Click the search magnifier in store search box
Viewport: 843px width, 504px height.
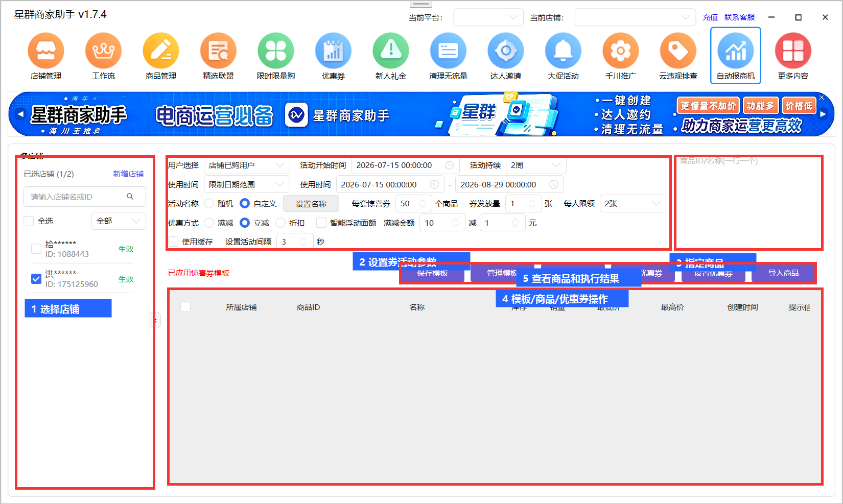(x=130, y=197)
